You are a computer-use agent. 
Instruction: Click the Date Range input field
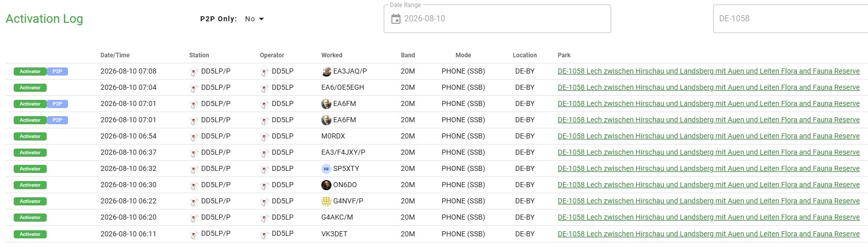click(x=497, y=19)
